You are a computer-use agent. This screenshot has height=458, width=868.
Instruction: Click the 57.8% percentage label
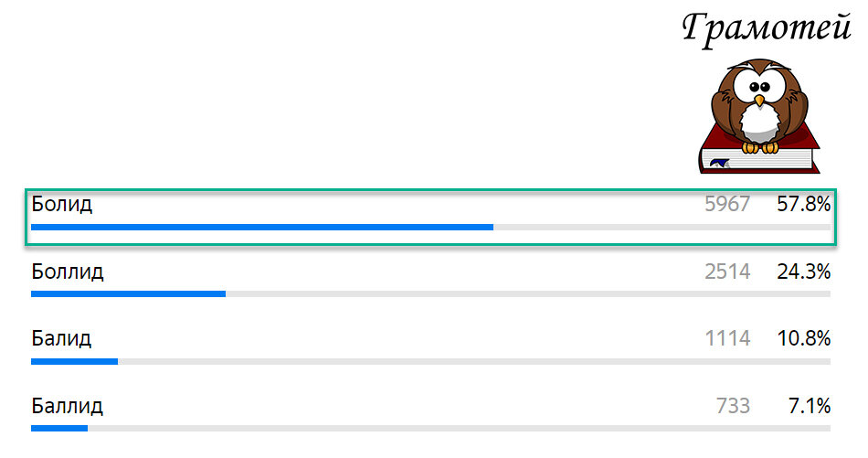coord(804,205)
